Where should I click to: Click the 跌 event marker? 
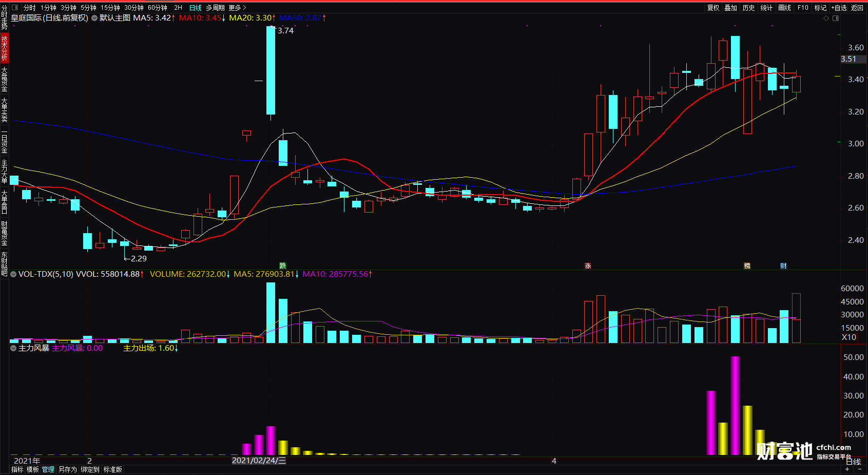pos(282,265)
